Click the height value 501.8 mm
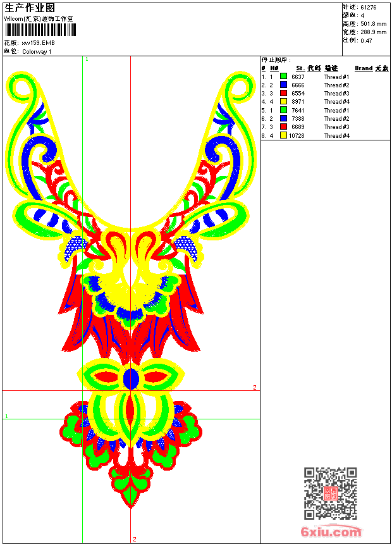 [374, 24]
